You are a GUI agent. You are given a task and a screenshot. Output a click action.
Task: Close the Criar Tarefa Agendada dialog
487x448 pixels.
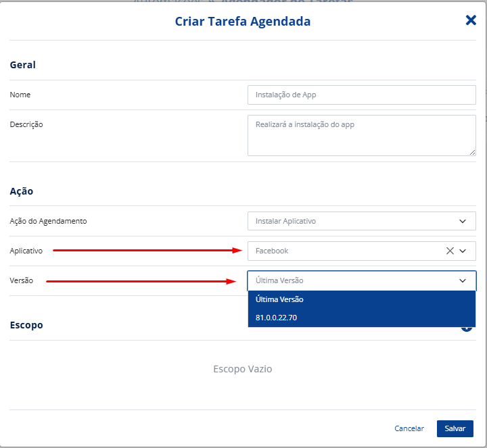tap(471, 20)
